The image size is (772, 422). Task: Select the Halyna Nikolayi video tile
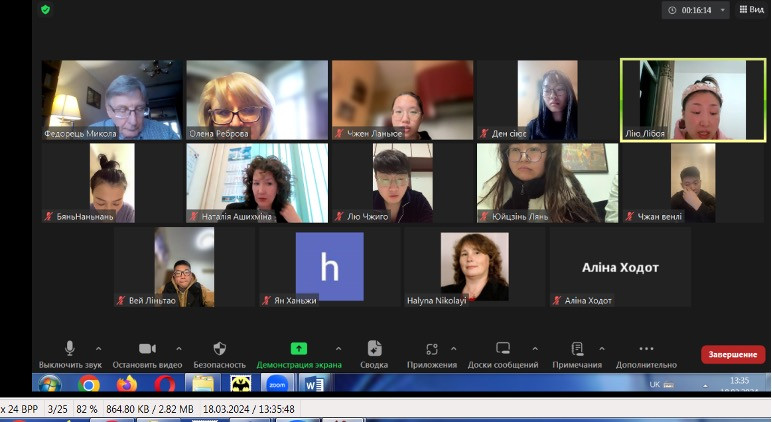pos(475,267)
